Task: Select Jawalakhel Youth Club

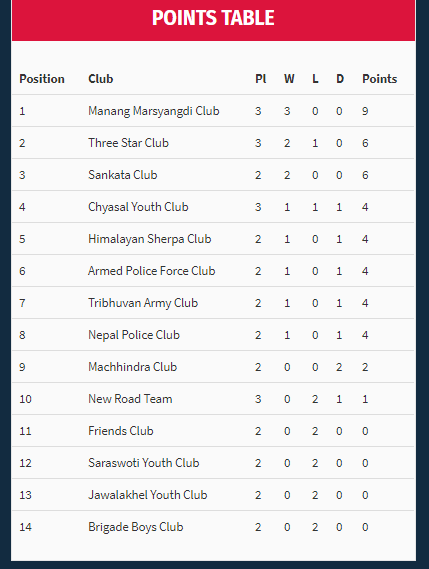Action: click(148, 495)
